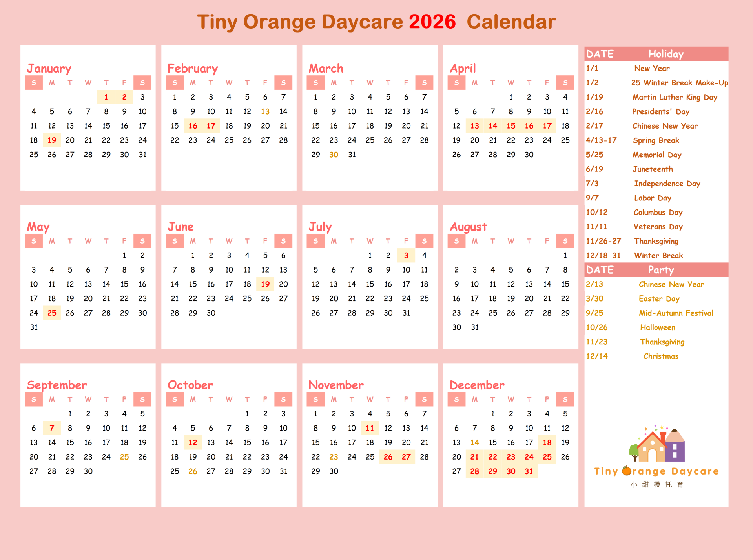This screenshot has width=753, height=560.
Task: Select the Easter Day party row
Action: 656,299
